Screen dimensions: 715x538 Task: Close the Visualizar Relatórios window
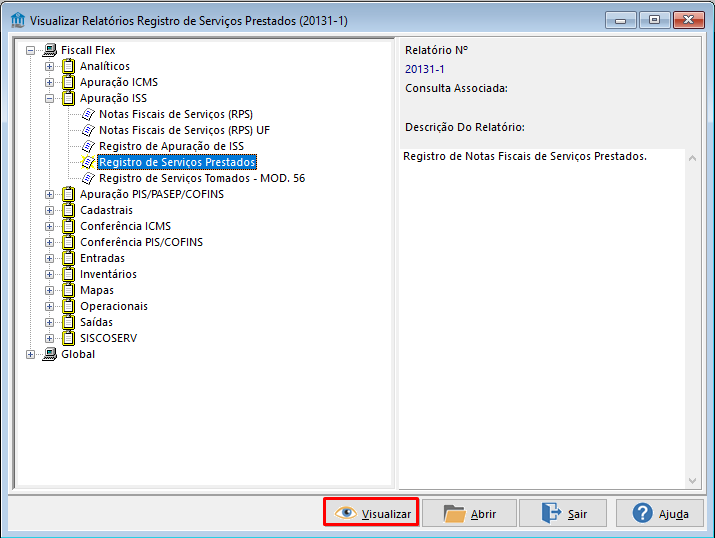click(689, 20)
